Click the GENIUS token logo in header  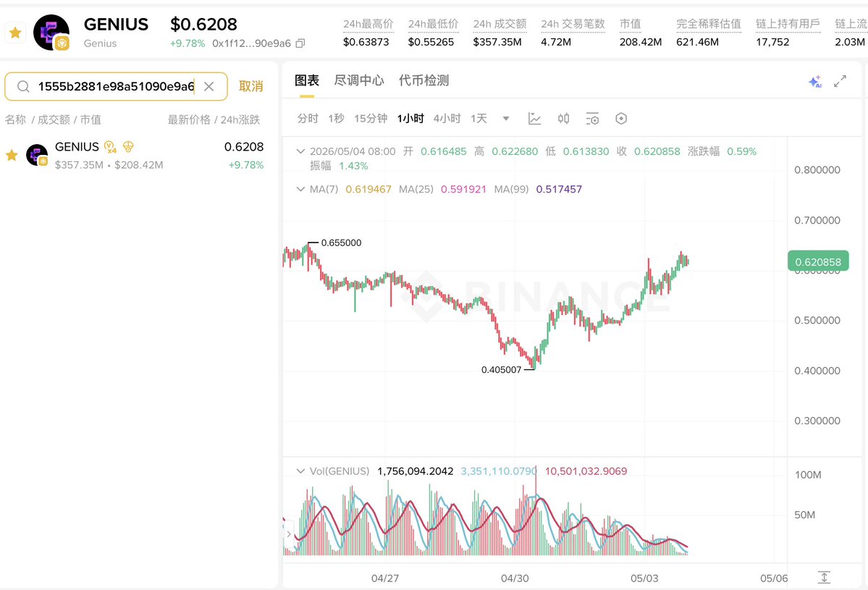tap(51, 33)
